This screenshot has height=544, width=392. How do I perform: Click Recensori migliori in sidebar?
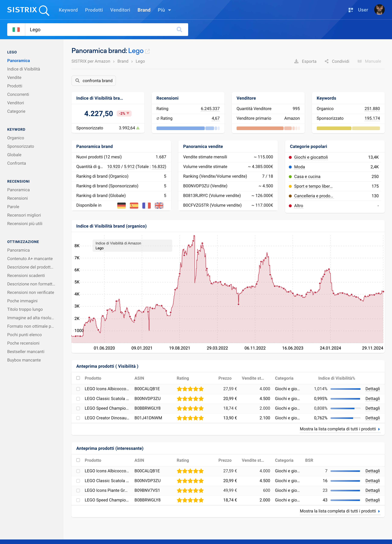[x=24, y=215]
